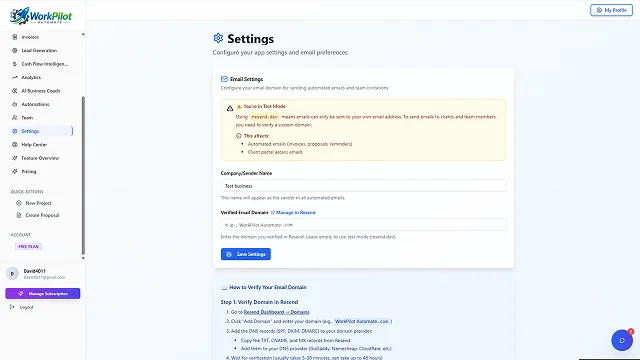Click the WorkPilot Automate logo
This screenshot has height=360, width=640.
41,16
